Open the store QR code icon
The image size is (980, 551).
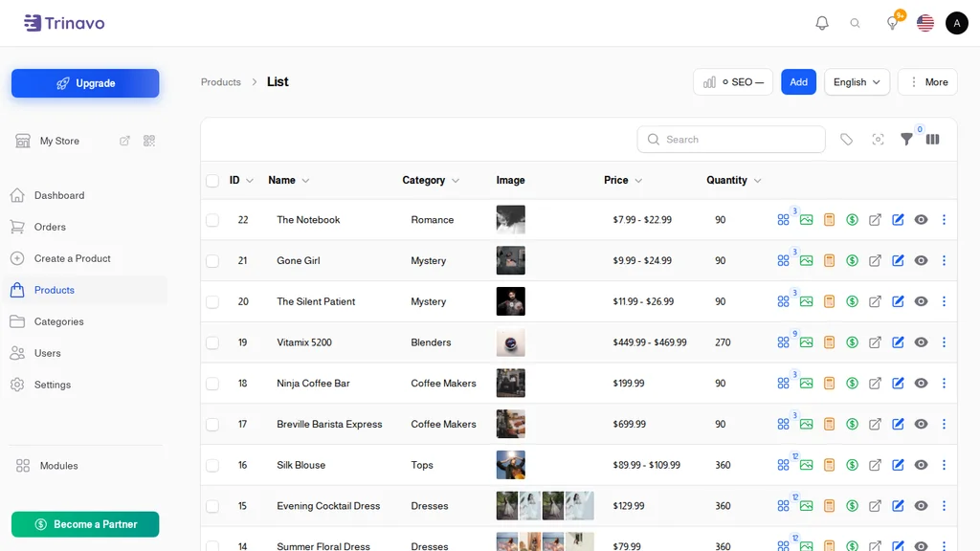coord(148,142)
